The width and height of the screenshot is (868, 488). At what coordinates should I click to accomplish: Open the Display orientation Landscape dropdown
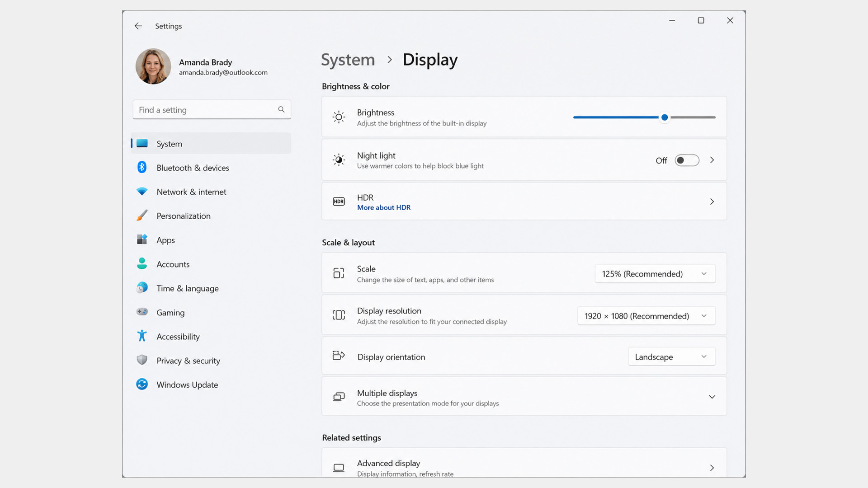(672, 357)
